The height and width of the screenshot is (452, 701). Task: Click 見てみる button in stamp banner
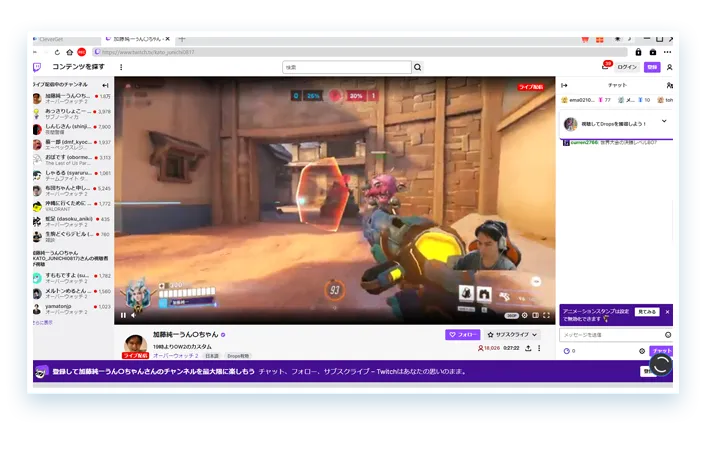(647, 312)
